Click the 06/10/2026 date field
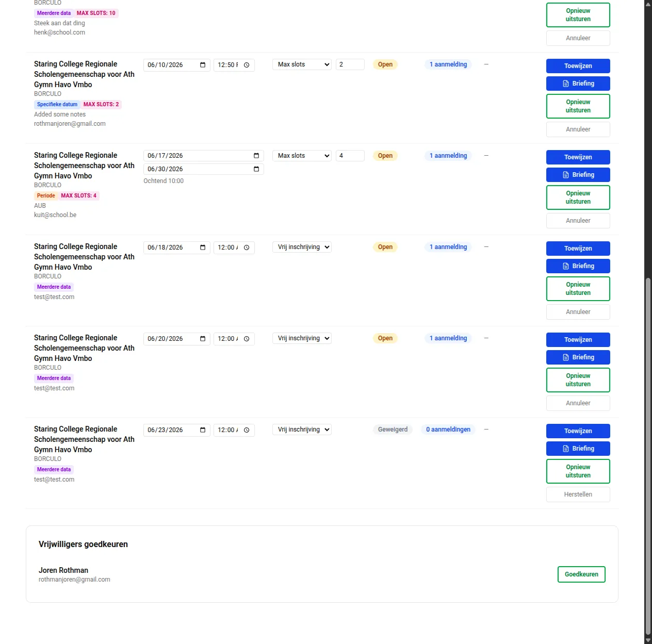The image size is (652, 644). tap(177, 65)
